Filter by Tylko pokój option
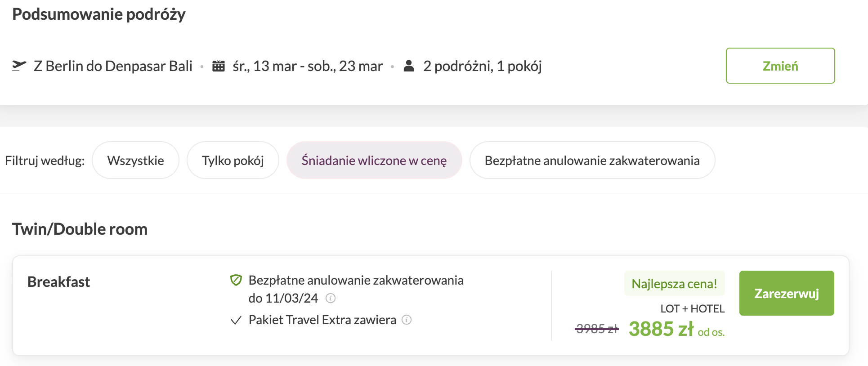 click(x=233, y=161)
